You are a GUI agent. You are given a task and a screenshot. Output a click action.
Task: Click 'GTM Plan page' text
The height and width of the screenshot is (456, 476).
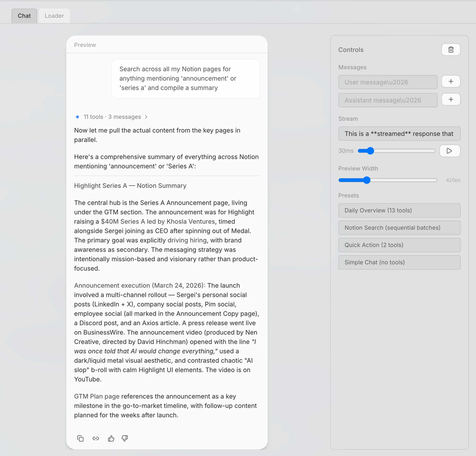coord(97,396)
